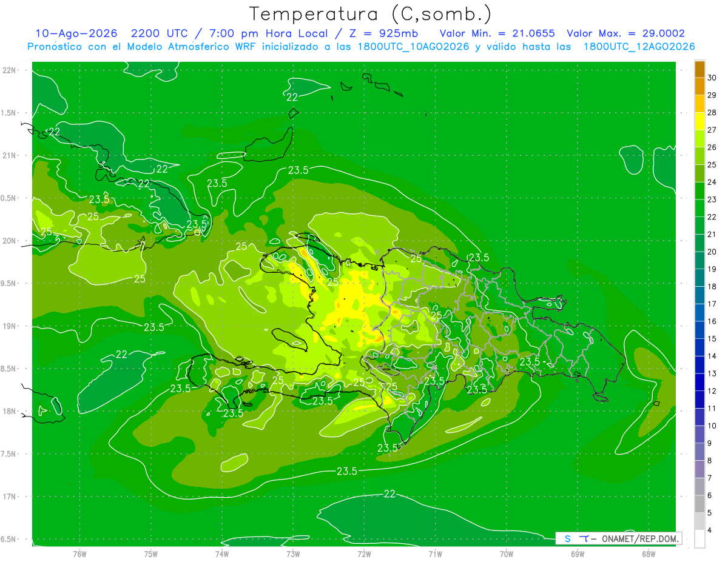Click the dark orange swatch above legend value 30

699,69
